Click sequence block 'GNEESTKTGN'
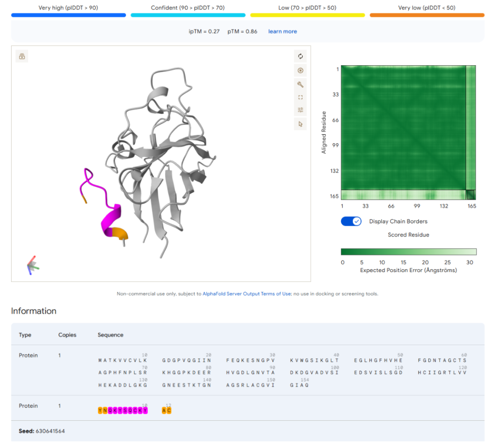The image size is (488, 448). click(x=187, y=385)
